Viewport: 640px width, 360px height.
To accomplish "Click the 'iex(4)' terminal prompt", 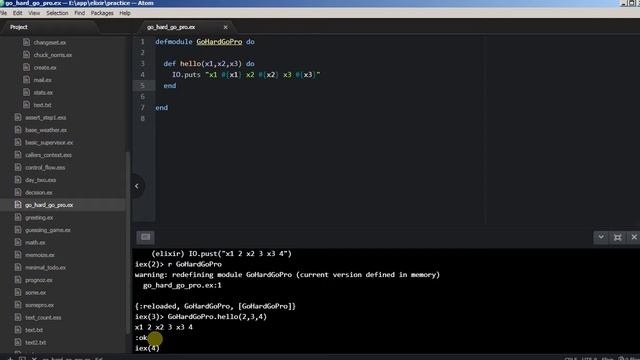I will click(147, 348).
